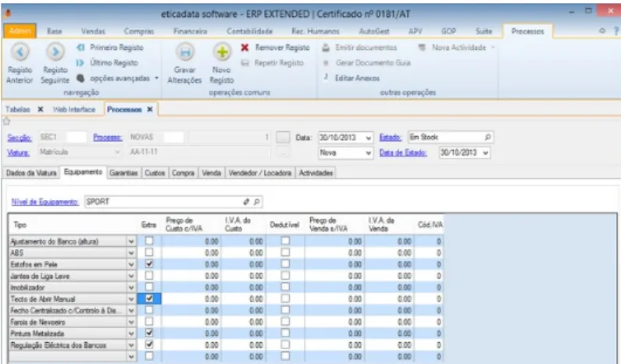Click the Data de Estado link
The height and width of the screenshot is (364, 621).
click(403, 152)
